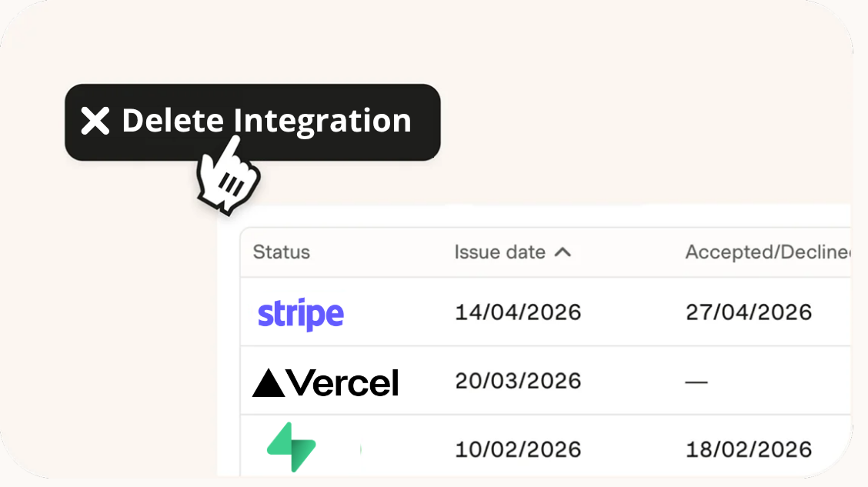Select the Vercel logo
The height and width of the screenshot is (487, 868).
325,382
